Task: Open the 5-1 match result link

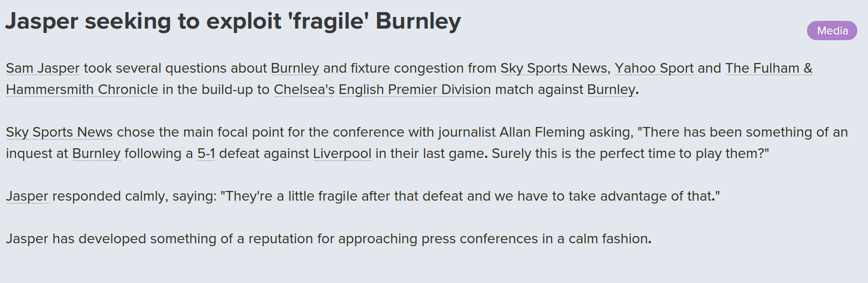Action: pos(206,154)
